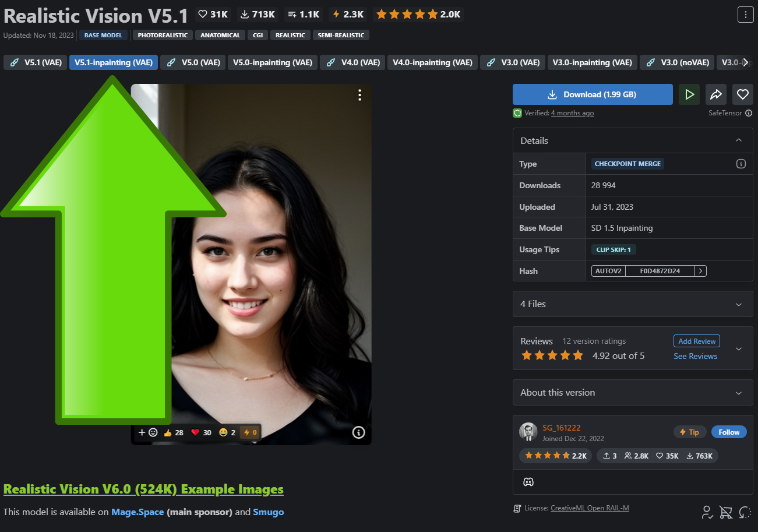This screenshot has height=532, width=758.
Task: Click the add emoji reaction icon
Action: (x=147, y=432)
